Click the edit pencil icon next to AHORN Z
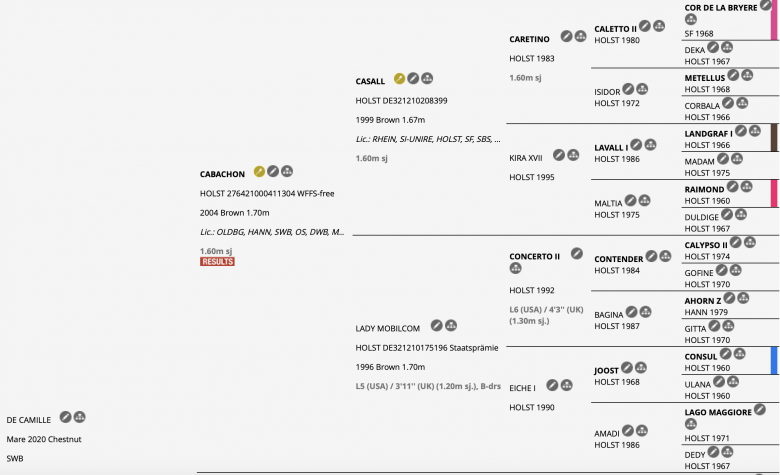 (729, 298)
